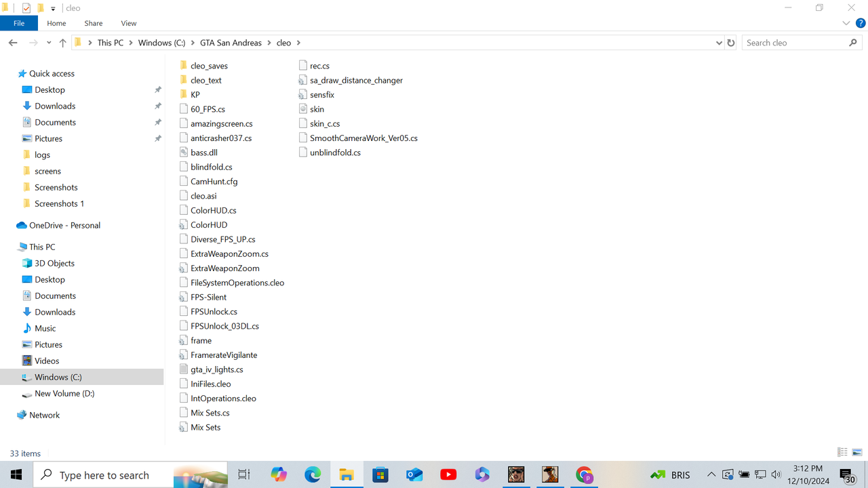The width and height of the screenshot is (868, 488).
Task: Expand chevron after cleo in breadcrumb
Action: click(x=298, y=43)
